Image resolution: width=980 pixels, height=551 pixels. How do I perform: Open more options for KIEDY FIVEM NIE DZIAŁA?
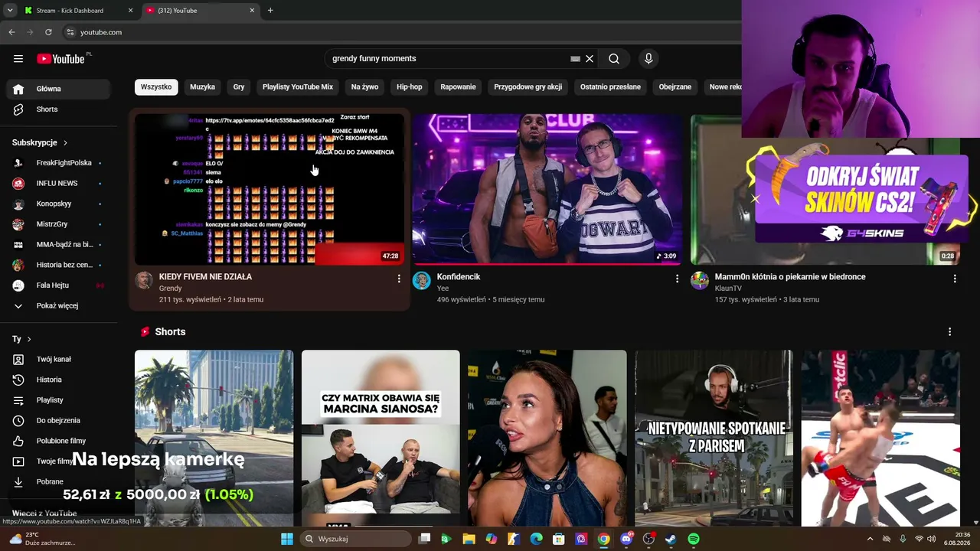pyautogui.click(x=399, y=279)
